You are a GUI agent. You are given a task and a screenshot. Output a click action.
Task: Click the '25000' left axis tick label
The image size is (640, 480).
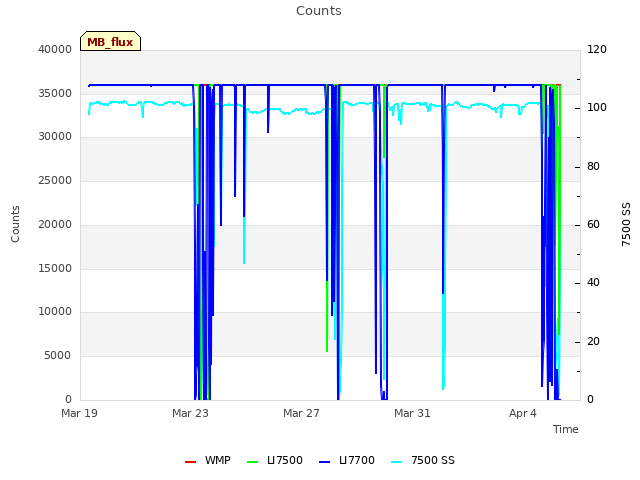[x=55, y=180]
